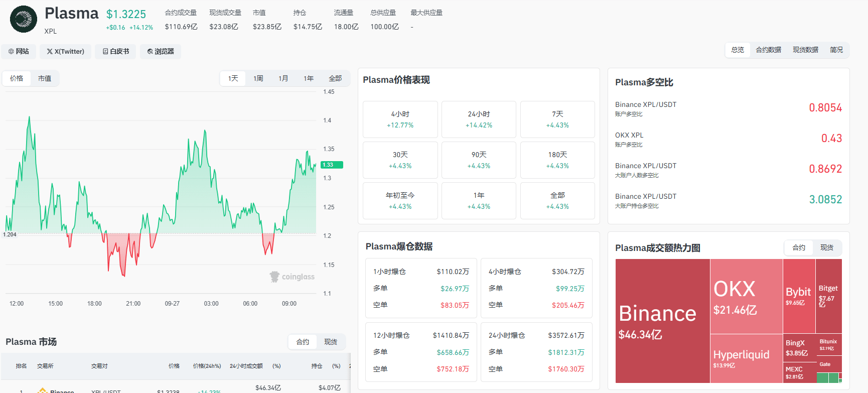Viewport: 868px width, 393px height.
Task: Click the 市值 header value $23.85亿
Action: pyautogui.click(x=267, y=27)
